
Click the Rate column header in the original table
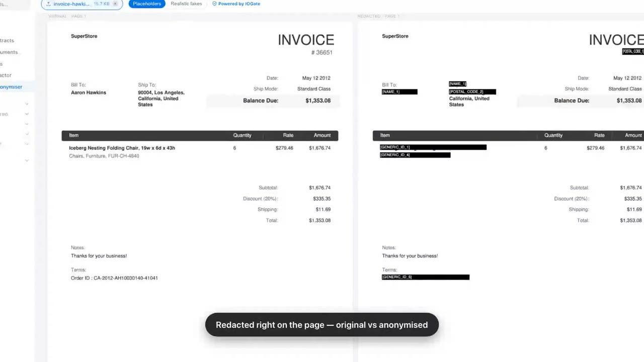tap(288, 135)
